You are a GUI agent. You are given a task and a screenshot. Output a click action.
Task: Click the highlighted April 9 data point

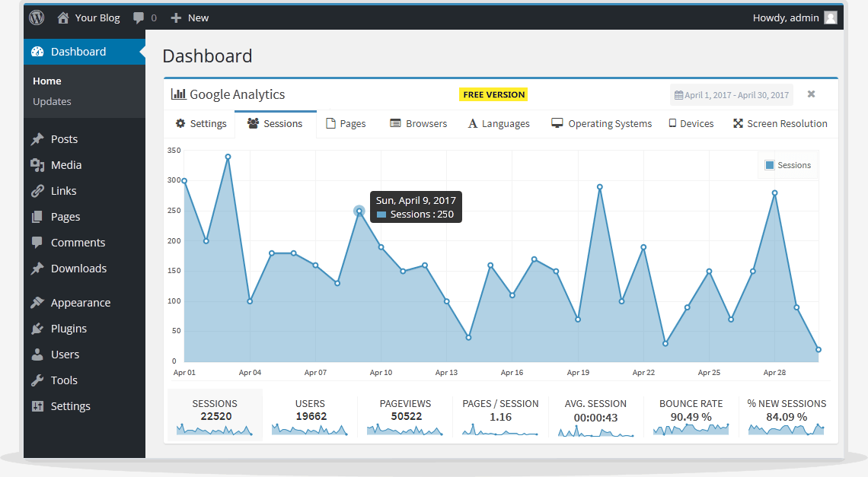pos(359,211)
